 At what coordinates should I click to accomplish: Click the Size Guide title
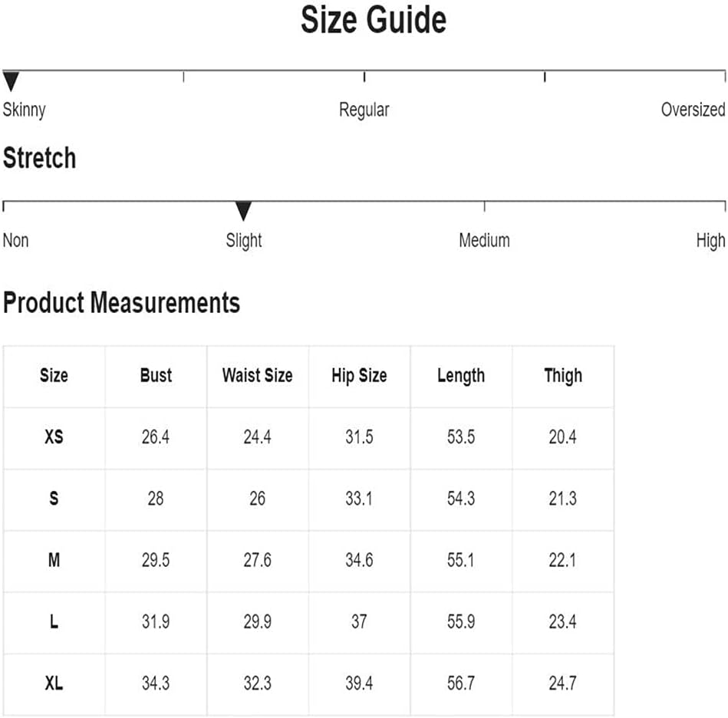(x=374, y=20)
